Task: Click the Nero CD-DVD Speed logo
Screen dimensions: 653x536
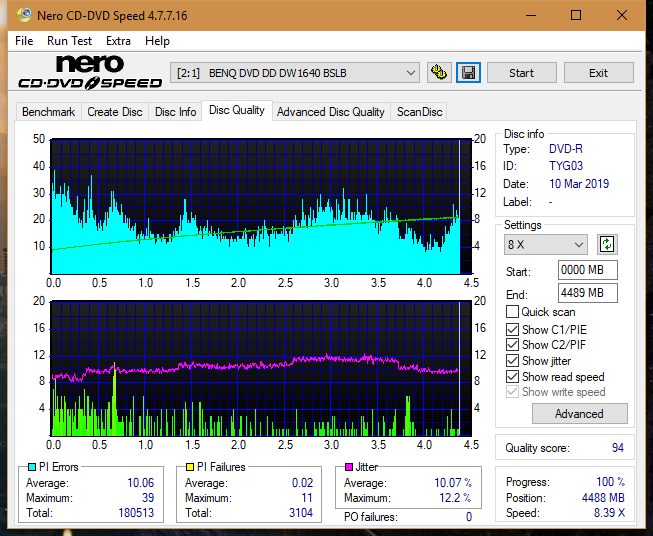Action: pos(90,72)
